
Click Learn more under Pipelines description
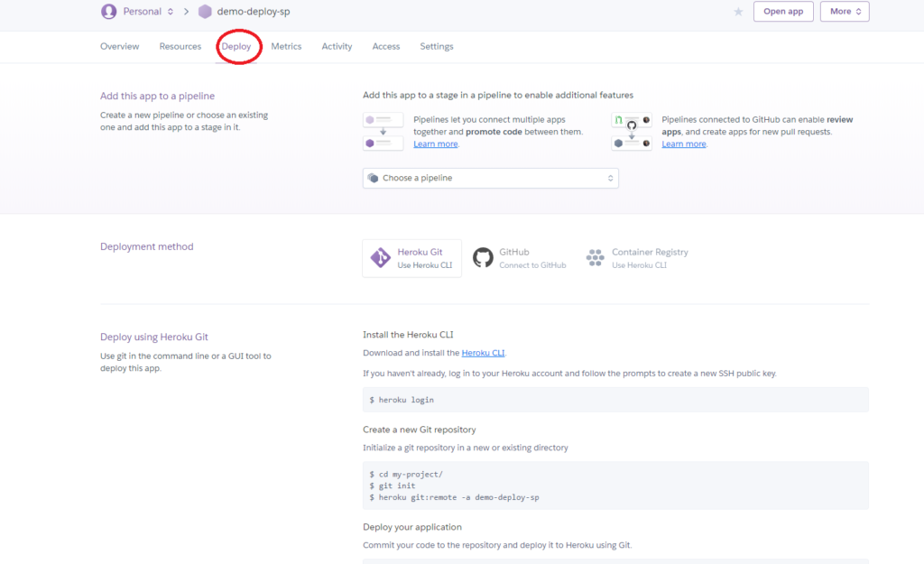pyautogui.click(x=436, y=143)
